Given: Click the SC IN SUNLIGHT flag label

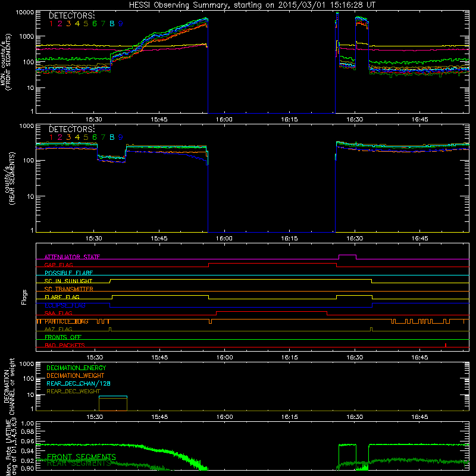Looking at the screenshot, I should click(68, 281).
